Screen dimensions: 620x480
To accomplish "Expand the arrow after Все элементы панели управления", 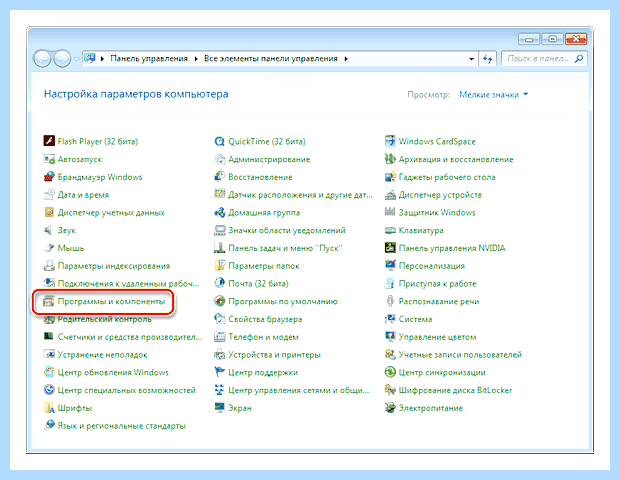I will 346,59.
